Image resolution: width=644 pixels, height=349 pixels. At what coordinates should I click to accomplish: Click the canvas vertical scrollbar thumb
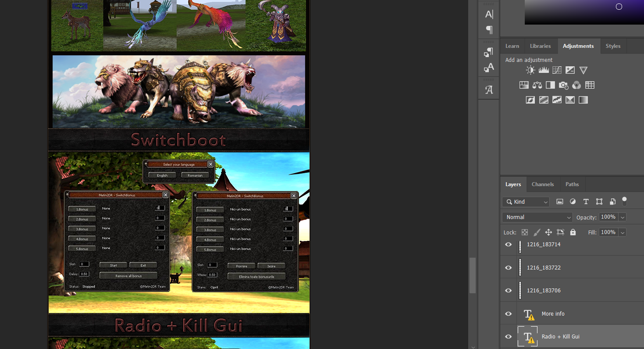[472, 275]
